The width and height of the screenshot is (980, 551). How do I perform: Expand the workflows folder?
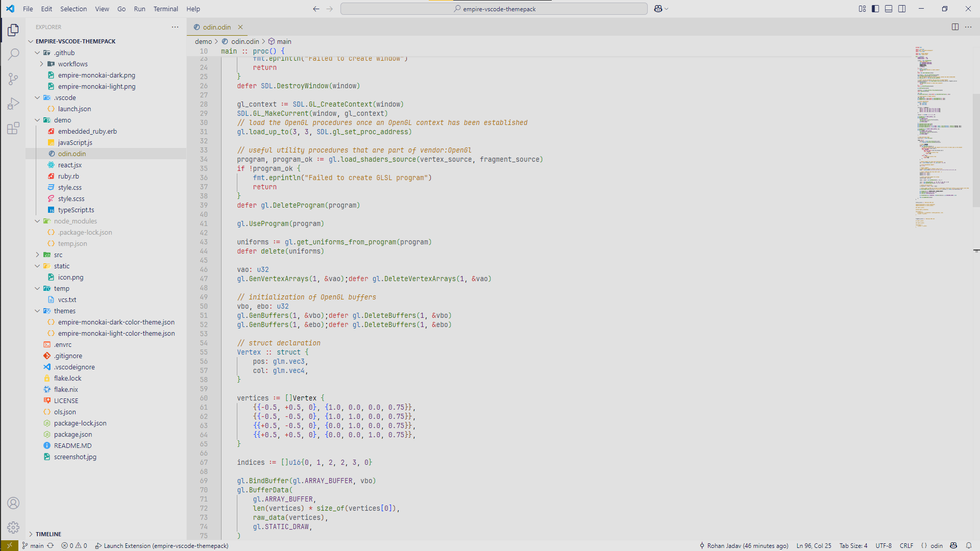(72, 64)
